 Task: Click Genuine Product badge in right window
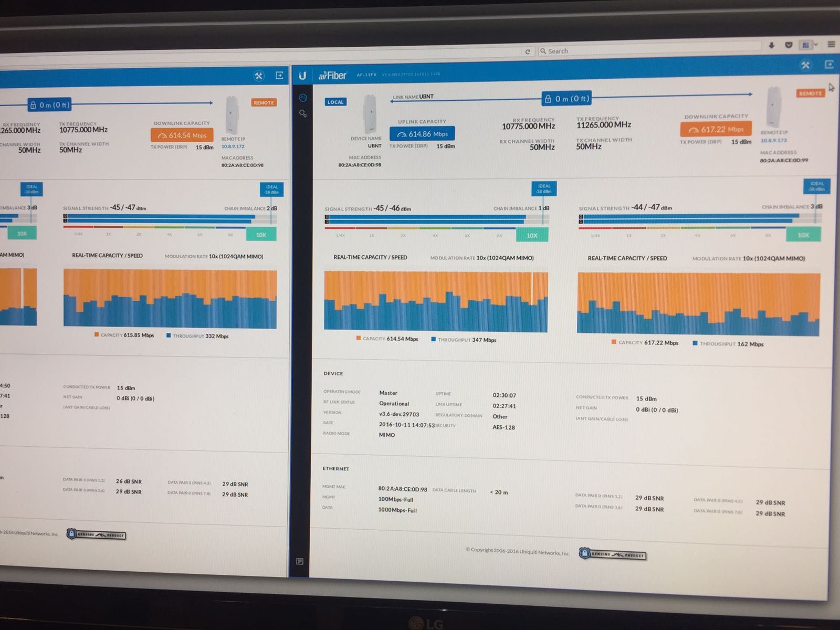[x=613, y=554]
